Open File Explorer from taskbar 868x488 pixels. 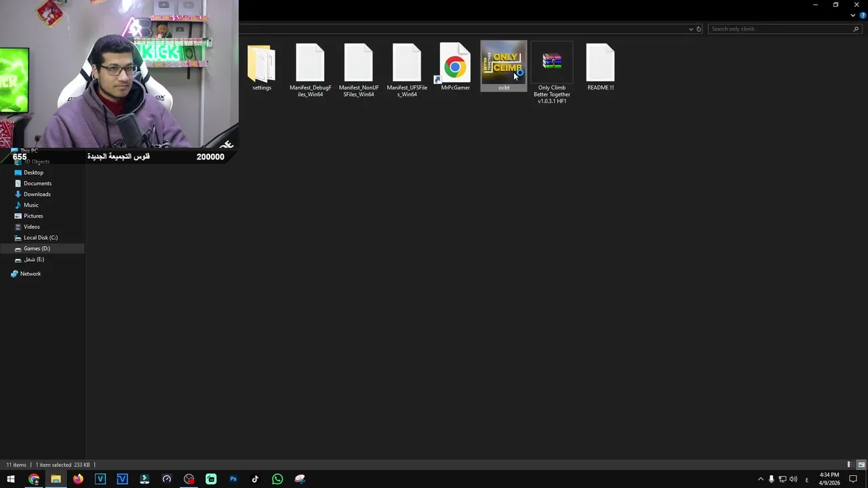56,479
